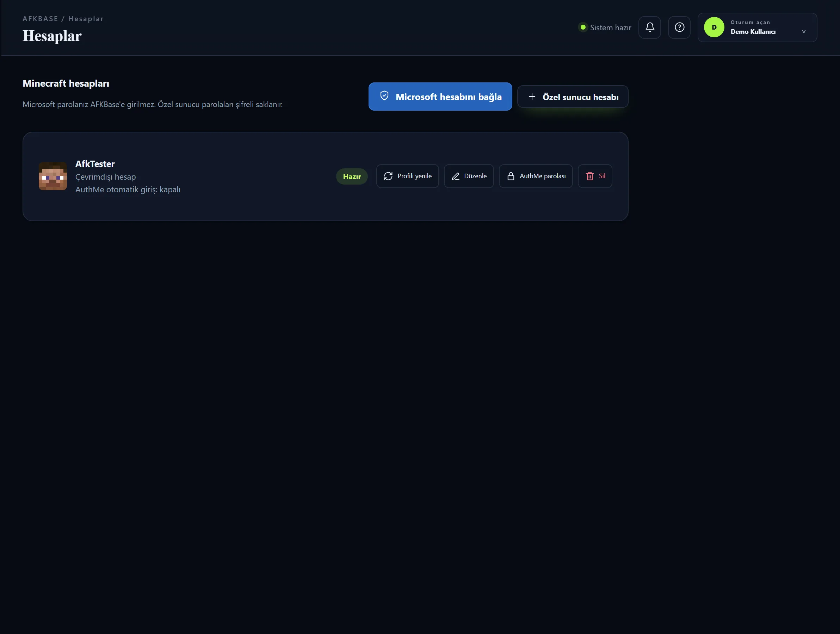Refresh profile with Profili yenile

(407, 176)
